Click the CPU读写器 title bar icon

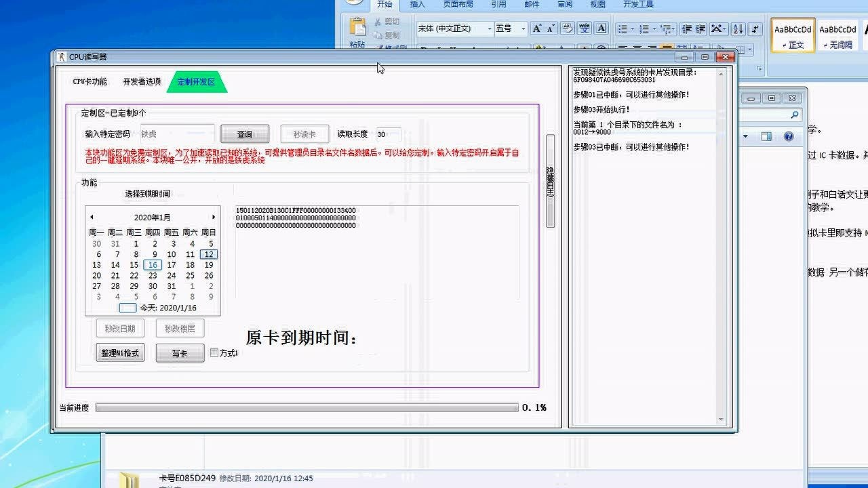[62, 57]
